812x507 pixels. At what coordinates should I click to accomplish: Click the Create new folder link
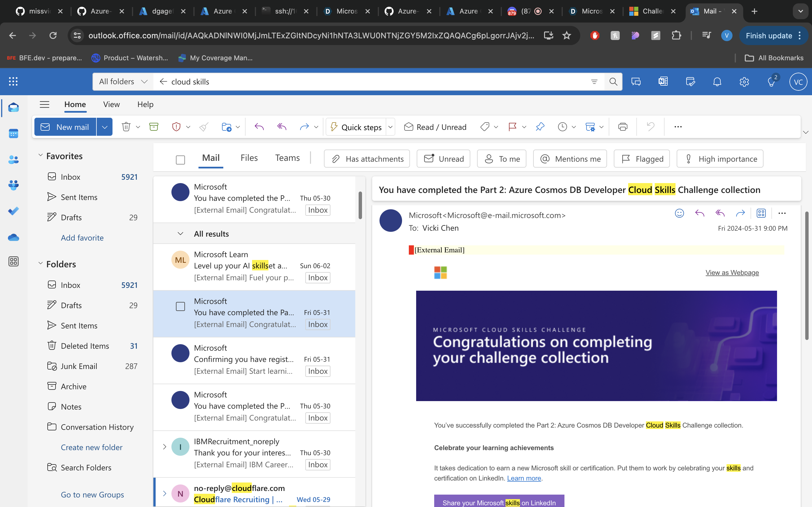pos(92,447)
